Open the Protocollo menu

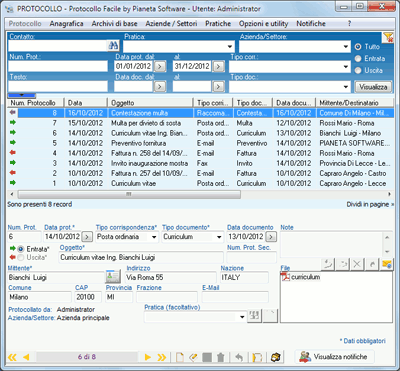pos(25,24)
